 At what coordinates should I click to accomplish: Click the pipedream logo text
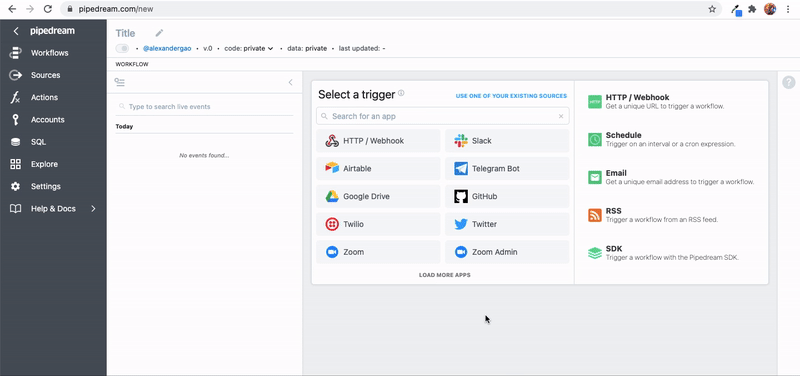(52, 31)
